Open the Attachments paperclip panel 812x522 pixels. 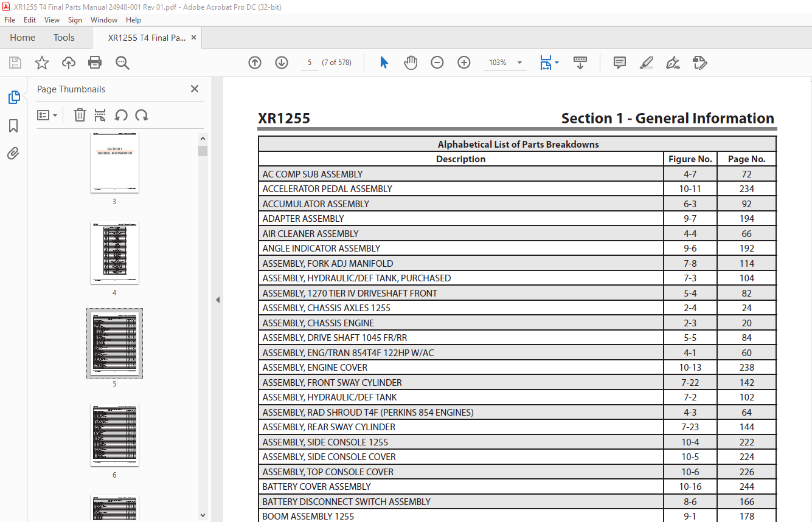[13, 153]
